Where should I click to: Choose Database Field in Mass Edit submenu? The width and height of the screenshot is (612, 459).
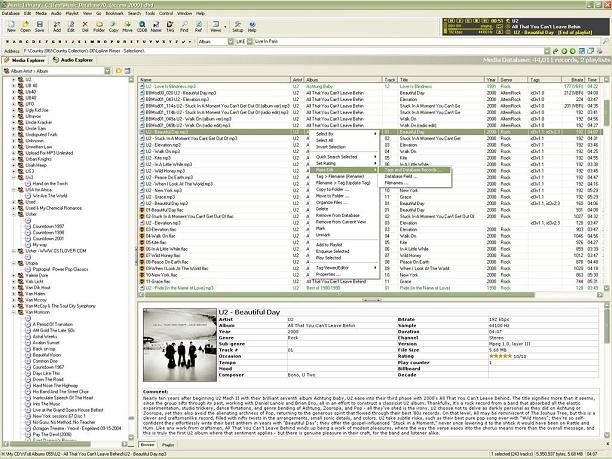[x=415, y=176]
